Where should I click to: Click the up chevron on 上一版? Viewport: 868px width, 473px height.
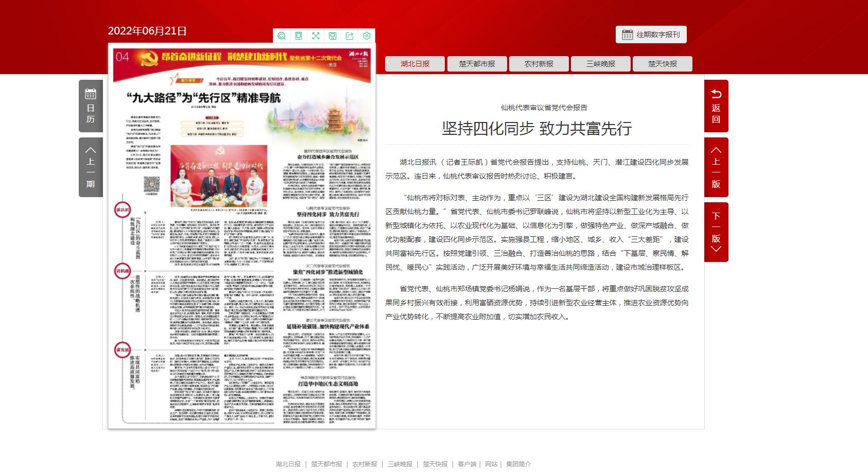[716, 150]
